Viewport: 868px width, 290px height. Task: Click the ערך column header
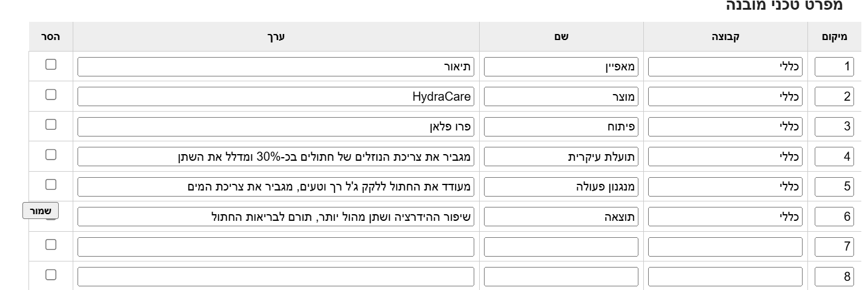coord(276,36)
